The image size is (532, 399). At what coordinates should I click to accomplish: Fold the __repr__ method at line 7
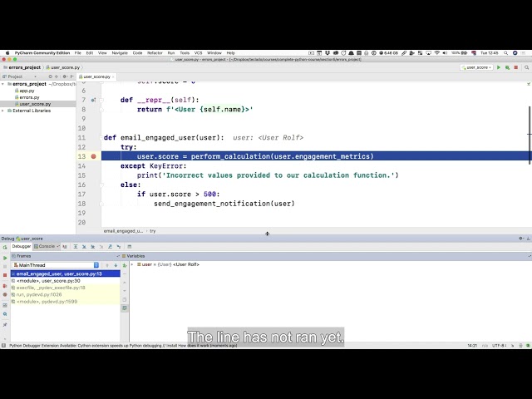pyautogui.click(x=101, y=100)
